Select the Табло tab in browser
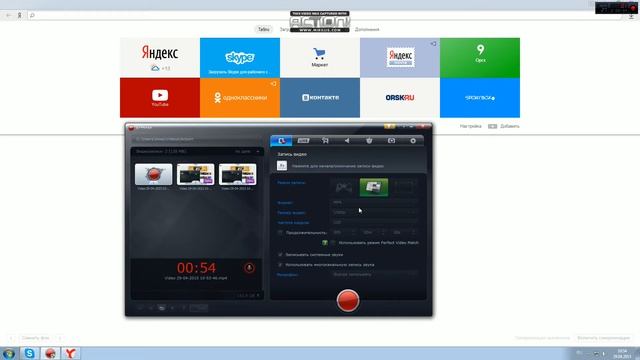This screenshot has height=360, width=640. click(x=264, y=29)
